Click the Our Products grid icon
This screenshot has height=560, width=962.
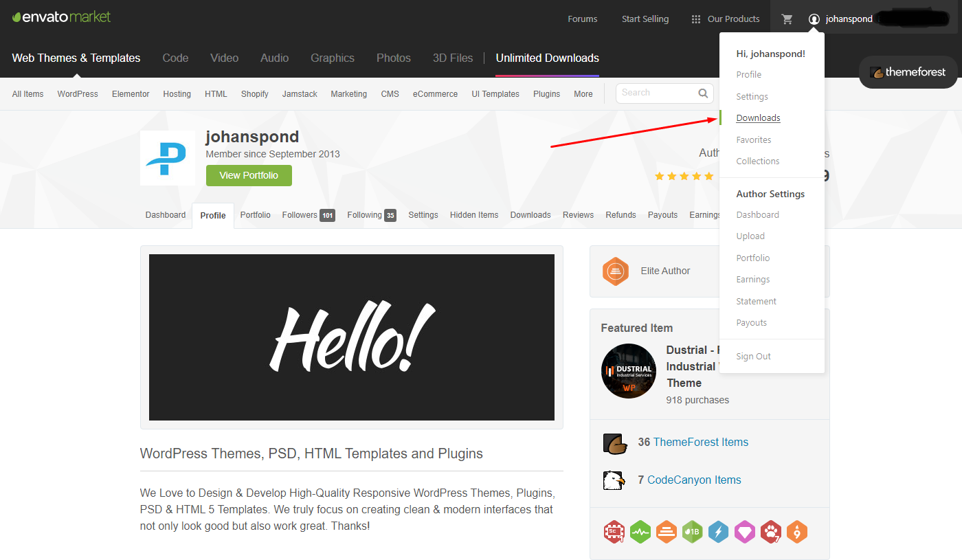[x=696, y=19]
